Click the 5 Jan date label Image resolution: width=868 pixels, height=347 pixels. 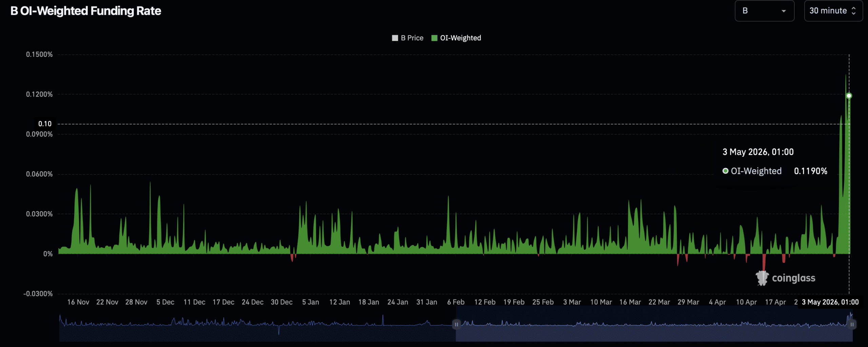coord(311,302)
